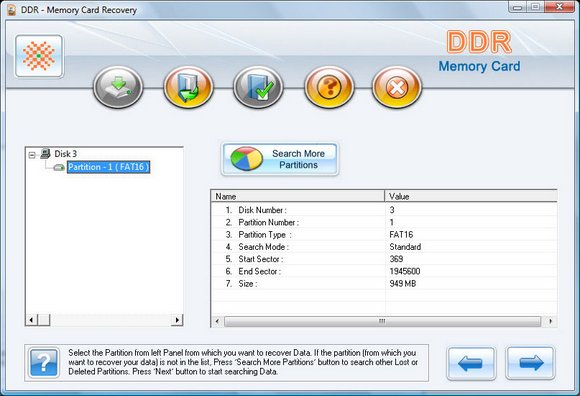Collapse the Disk 3 tree node

coord(32,155)
